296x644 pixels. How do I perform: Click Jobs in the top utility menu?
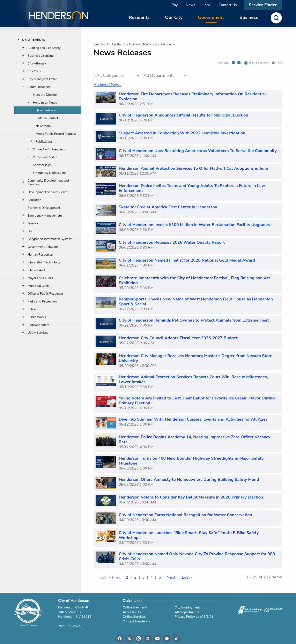point(207,5)
